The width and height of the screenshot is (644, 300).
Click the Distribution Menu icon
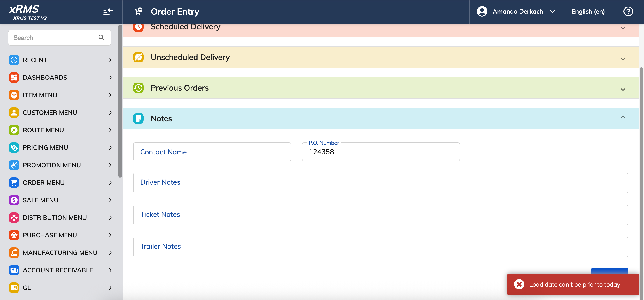(14, 217)
